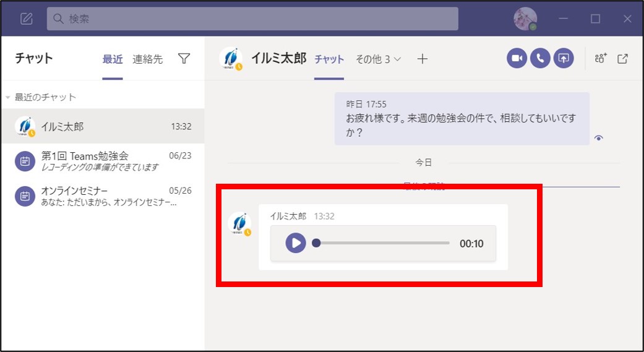Expand the その他 3 dropdown
Viewport: 644px width, 352px height.
click(x=378, y=59)
